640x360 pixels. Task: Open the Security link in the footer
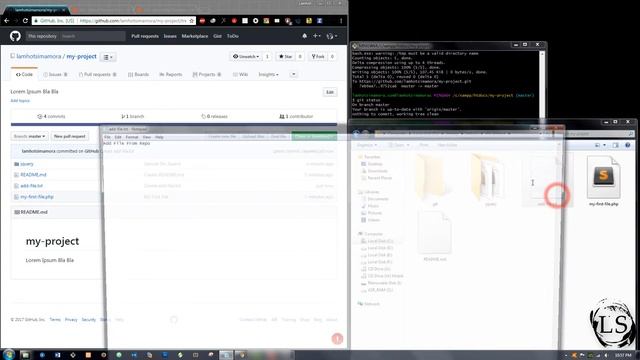pyautogui.click(x=89, y=320)
